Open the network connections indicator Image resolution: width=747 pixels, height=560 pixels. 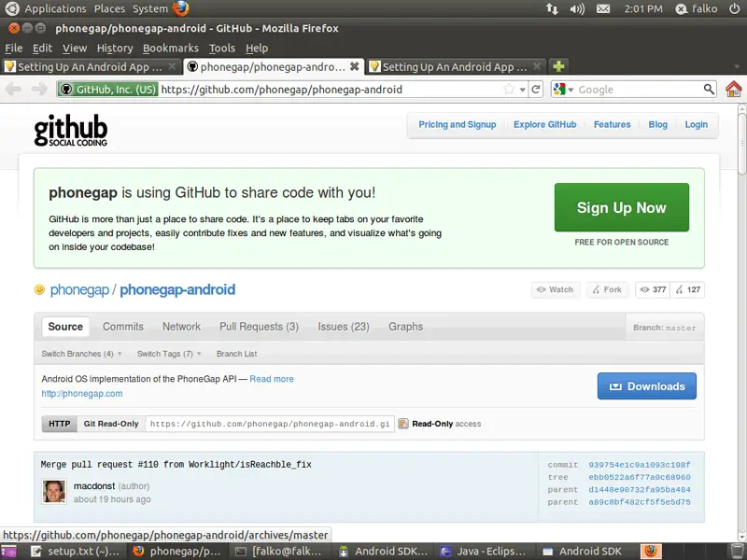(552, 8)
